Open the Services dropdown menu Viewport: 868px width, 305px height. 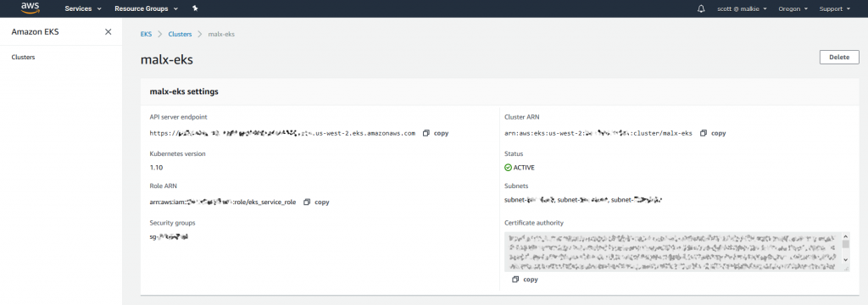(x=83, y=8)
